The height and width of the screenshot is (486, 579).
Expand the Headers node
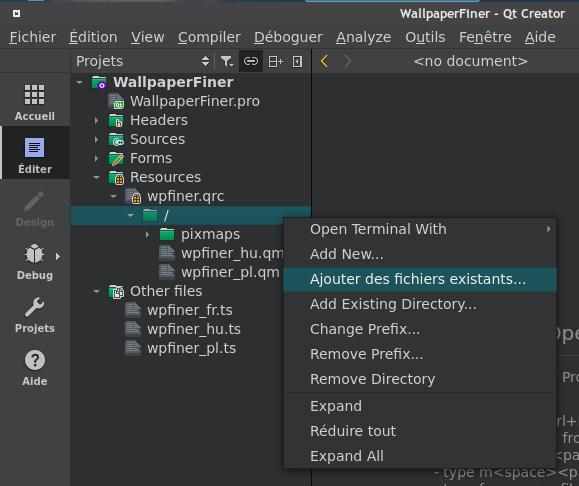(96, 120)
